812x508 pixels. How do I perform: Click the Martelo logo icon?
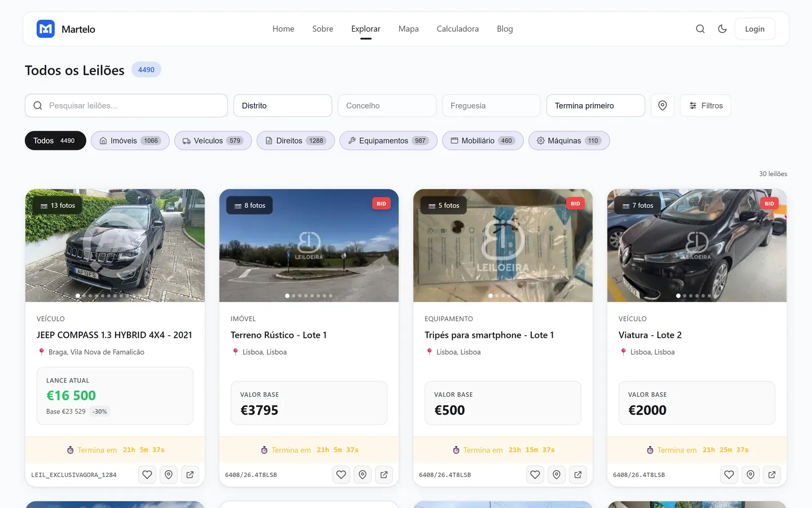click(46, 29)
